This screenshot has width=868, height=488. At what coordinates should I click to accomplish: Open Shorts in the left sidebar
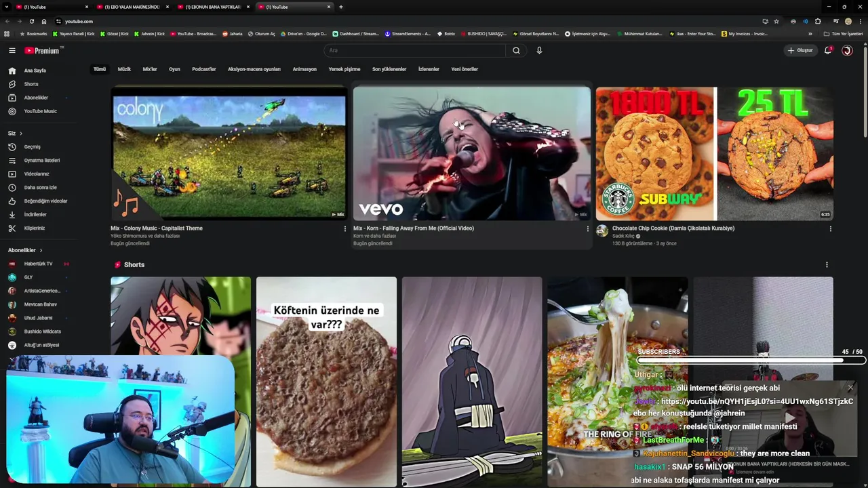(x=31, y=84)
